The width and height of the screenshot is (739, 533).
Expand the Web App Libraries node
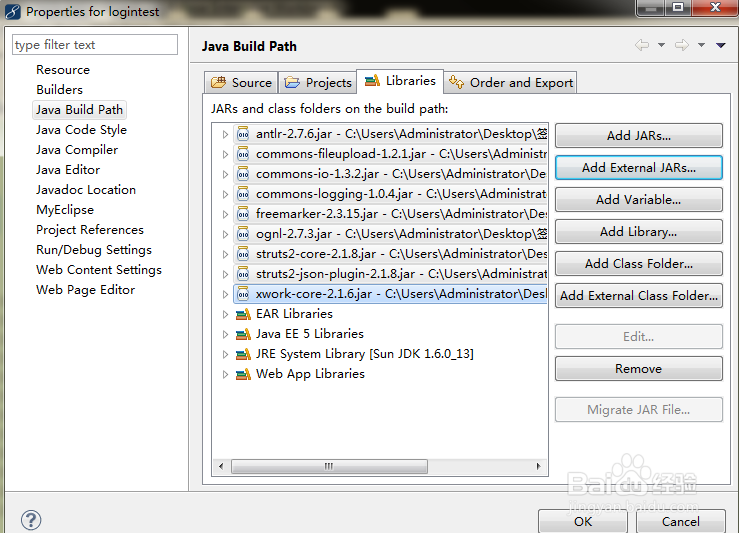tap(225, 375)
